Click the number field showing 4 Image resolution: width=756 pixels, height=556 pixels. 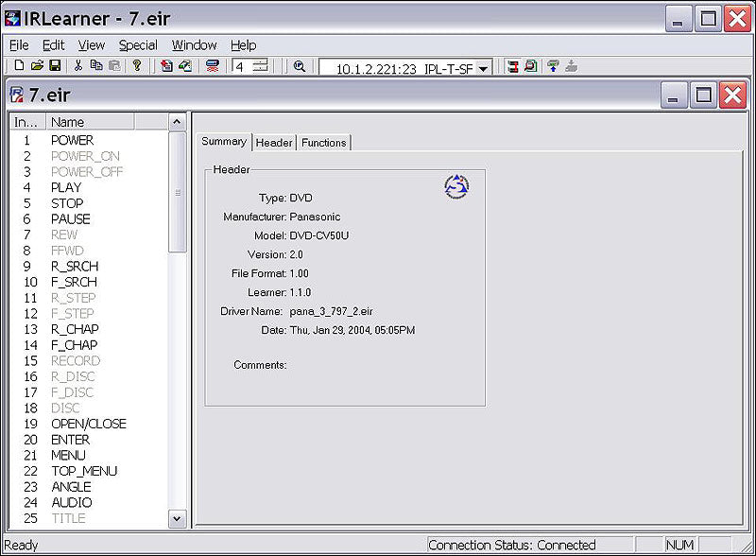tap(242, 66)
